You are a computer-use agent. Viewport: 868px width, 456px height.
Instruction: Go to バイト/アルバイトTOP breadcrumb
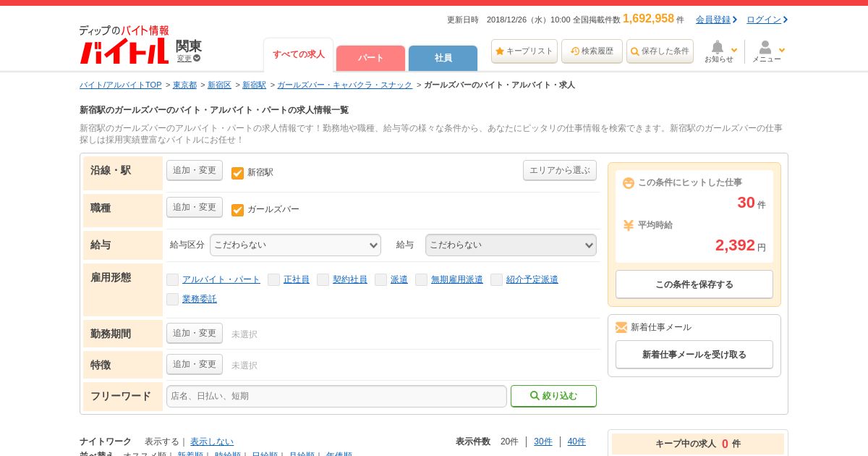[121, 85]
